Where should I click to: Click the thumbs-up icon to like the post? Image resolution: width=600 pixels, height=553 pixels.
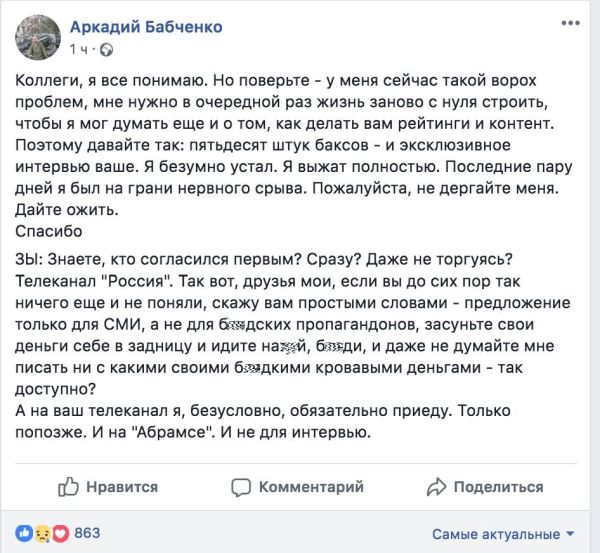pyautogui.click(x=69, y=486)
